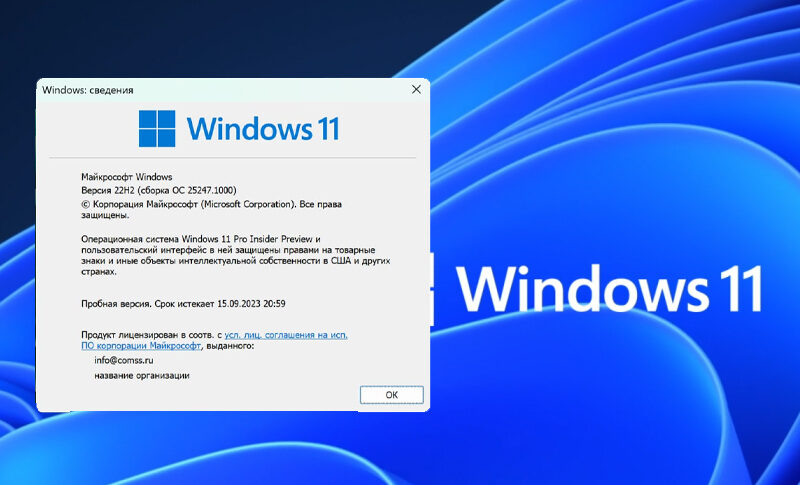Click the 'название организации' text
This screenshot has width=800, height=485.
[142, 375]
